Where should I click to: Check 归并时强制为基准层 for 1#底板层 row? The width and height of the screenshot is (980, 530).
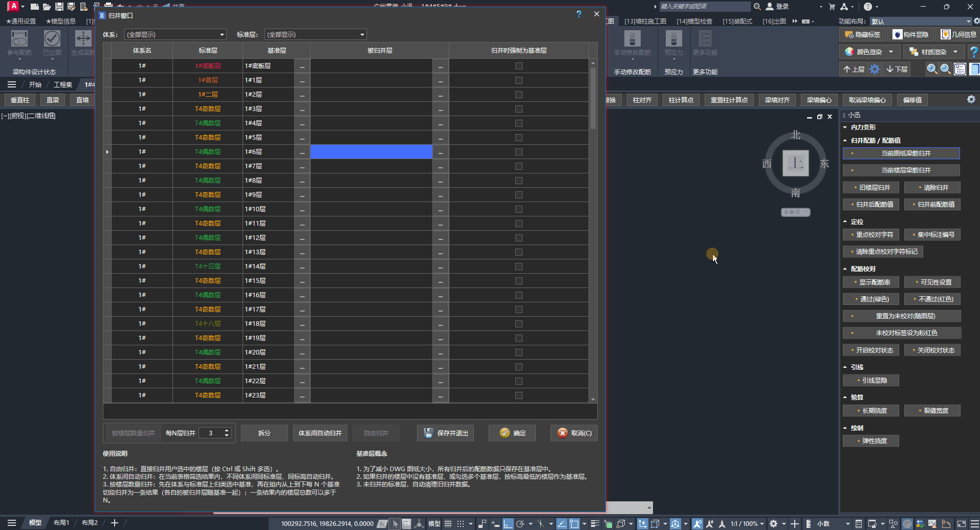pos(519,66)
